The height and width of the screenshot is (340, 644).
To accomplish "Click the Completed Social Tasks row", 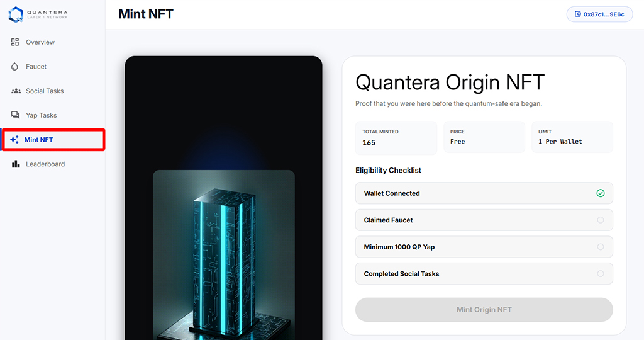I will pos(484,274).
